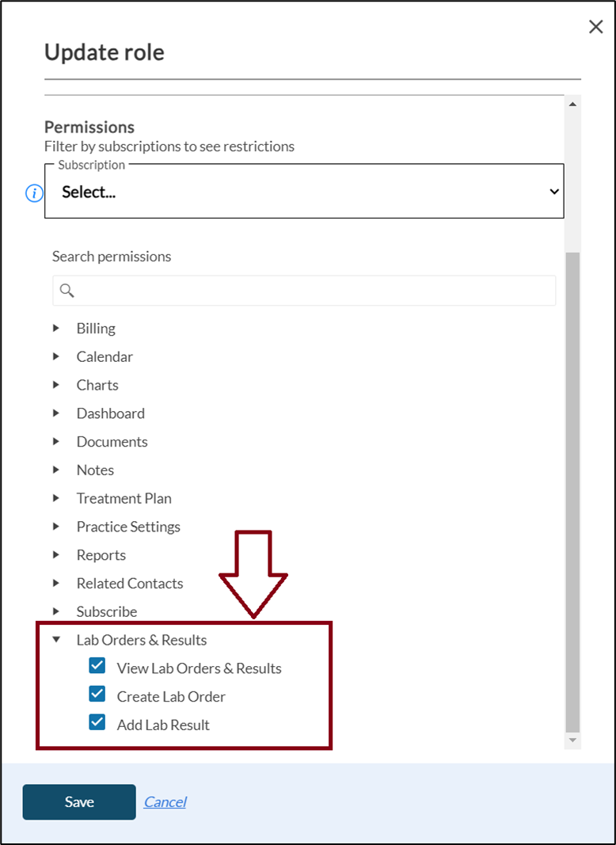Open the Subscription dropdown
Viewport: 616px width, 845px height.
pos(304,192)
